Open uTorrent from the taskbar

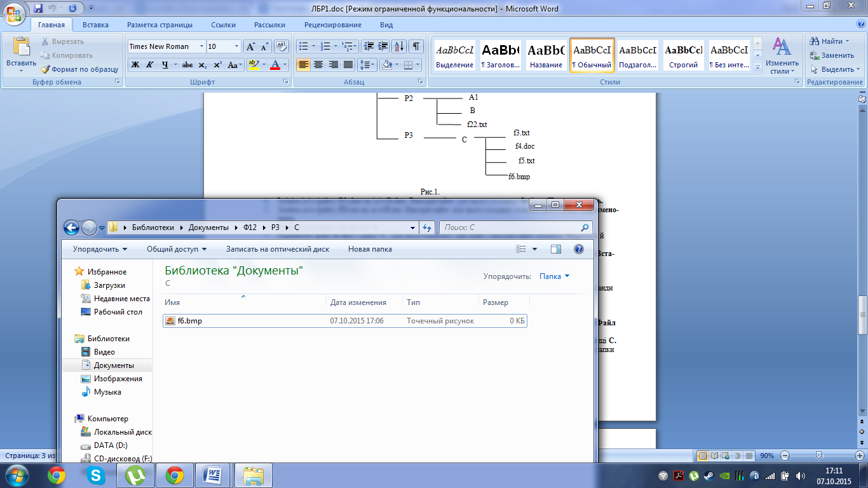coord(135,475)
